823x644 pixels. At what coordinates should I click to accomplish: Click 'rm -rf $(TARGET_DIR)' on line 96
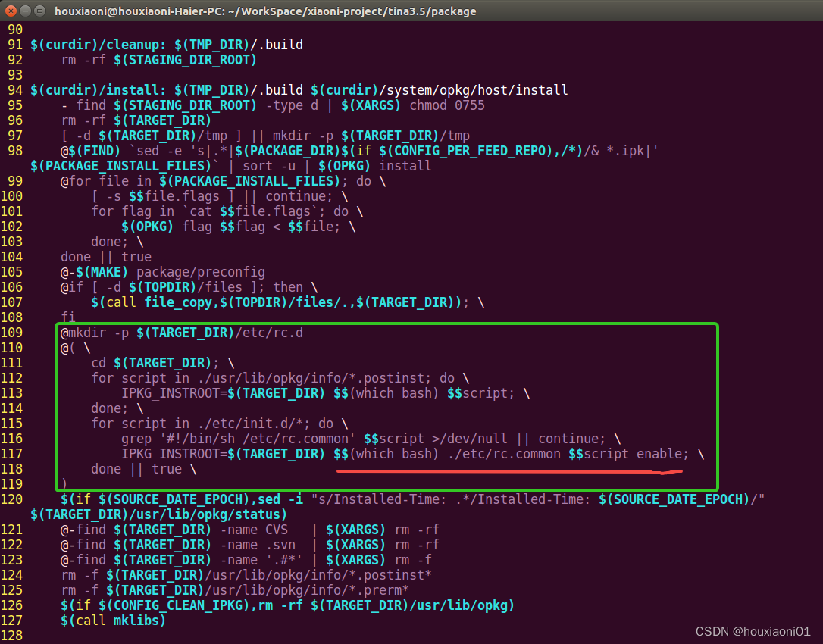[136, 120]
